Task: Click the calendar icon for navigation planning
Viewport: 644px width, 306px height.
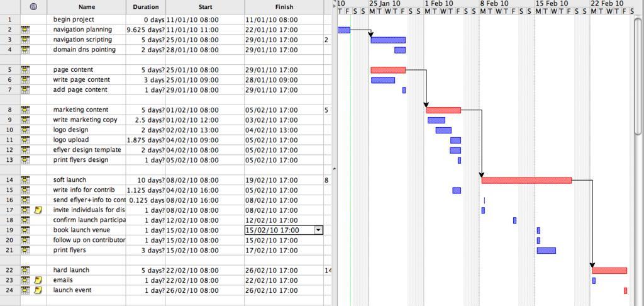Action: pos(25,30)
